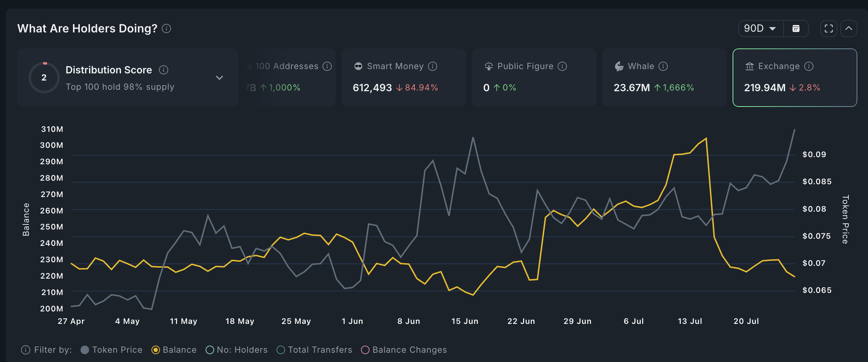The height and width of the screenshot is (362, 868).
Task: Toggle the Token Price filter
Action: 85,350
